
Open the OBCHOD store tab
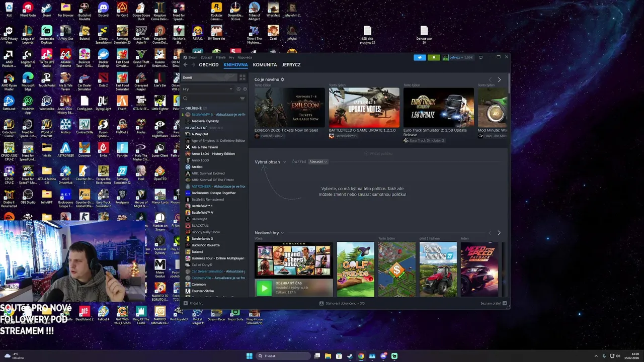coord(209,65)
